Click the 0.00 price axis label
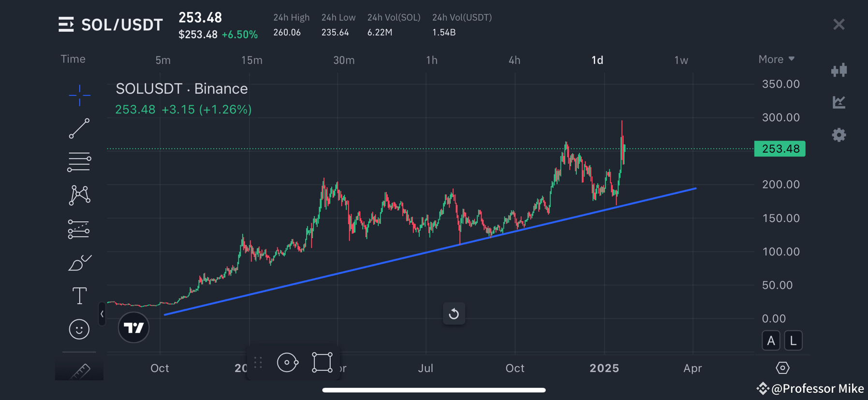Viewport: 868px width, 400px height. coord(774,318)
